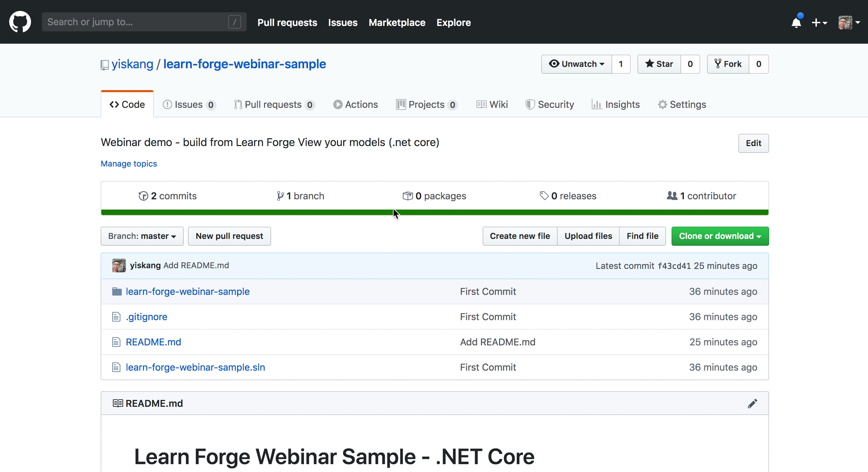Open the learn-forge-webinar-sample repository title link

pos(245,64)
